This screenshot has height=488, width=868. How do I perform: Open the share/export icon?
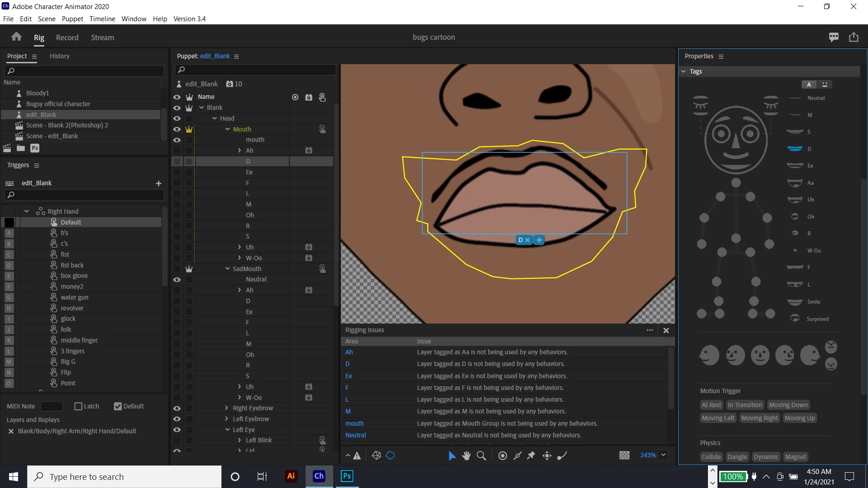[854, 37]
